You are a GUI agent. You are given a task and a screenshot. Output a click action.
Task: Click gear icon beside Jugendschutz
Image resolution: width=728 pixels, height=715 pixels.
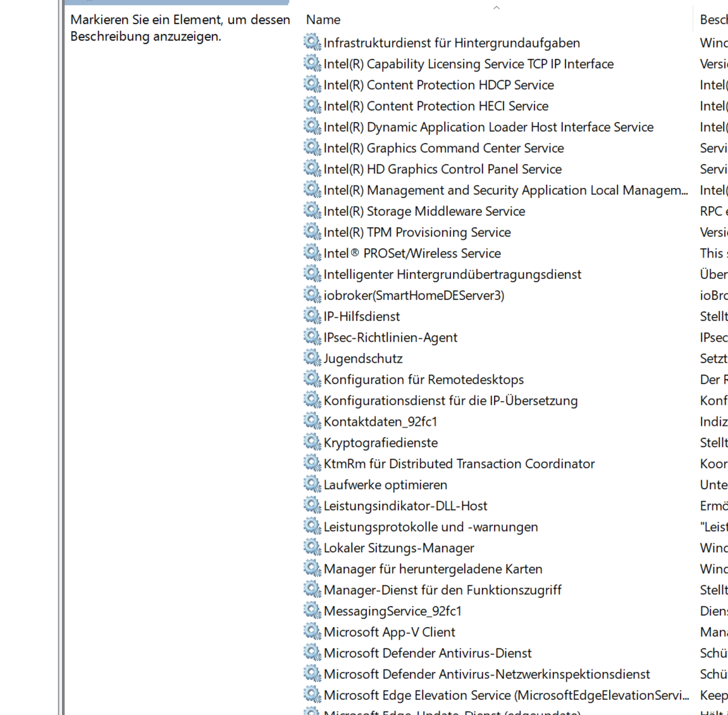[x=312, y=357]
